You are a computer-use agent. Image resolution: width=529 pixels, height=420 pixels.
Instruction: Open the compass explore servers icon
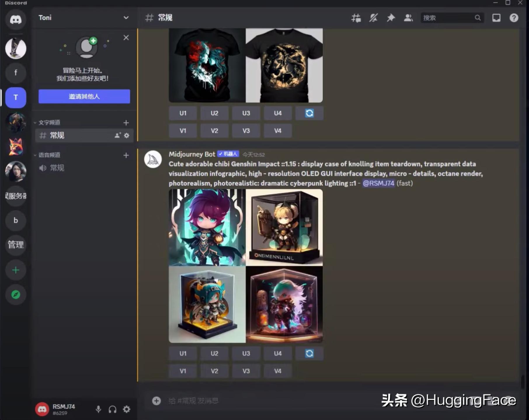(x=16, y=295)
